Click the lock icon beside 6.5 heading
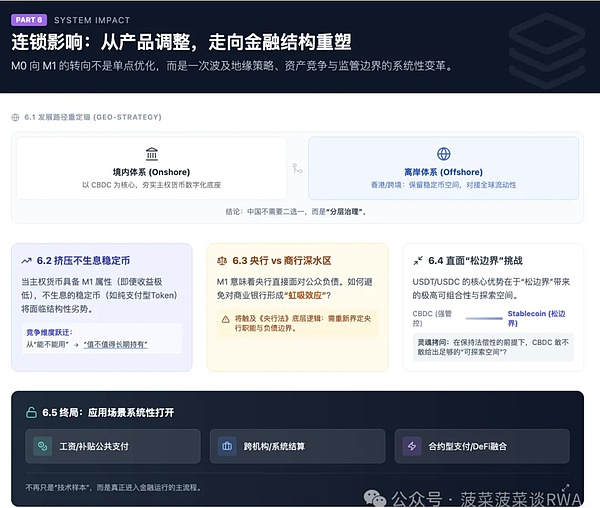 click(31, 411)
